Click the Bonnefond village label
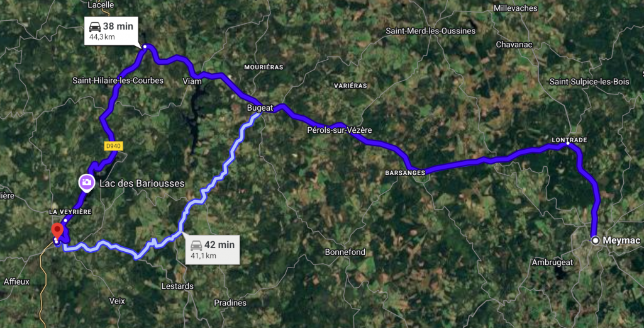 pos(345,252)
